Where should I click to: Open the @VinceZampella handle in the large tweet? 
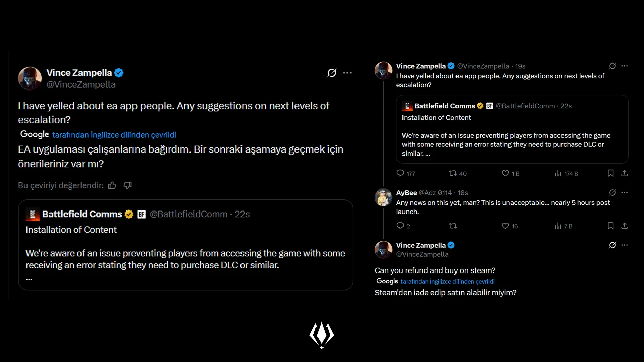coord(81,84)
